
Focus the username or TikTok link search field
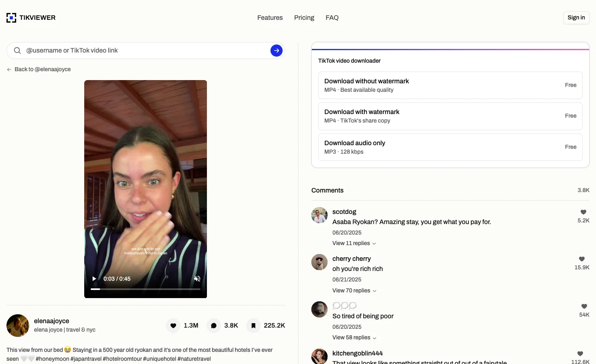pos(146,51)
